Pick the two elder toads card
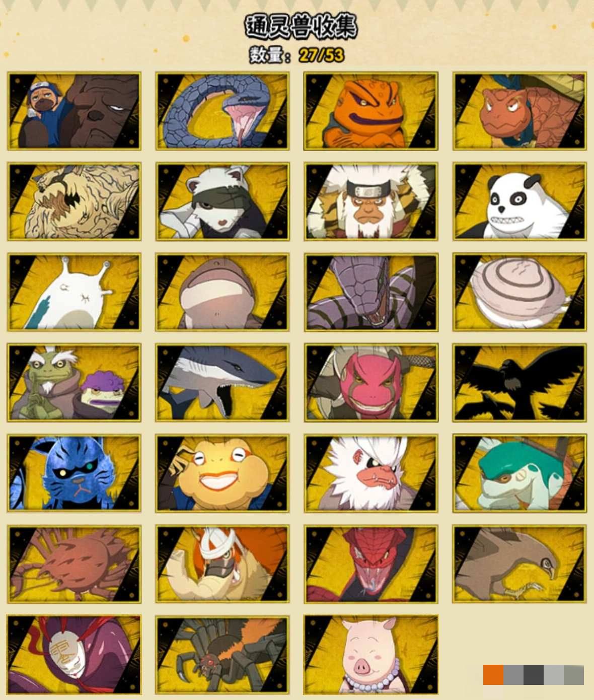Image resolution: width=594 pixels, height=700 pixels. tap(74, 383)
